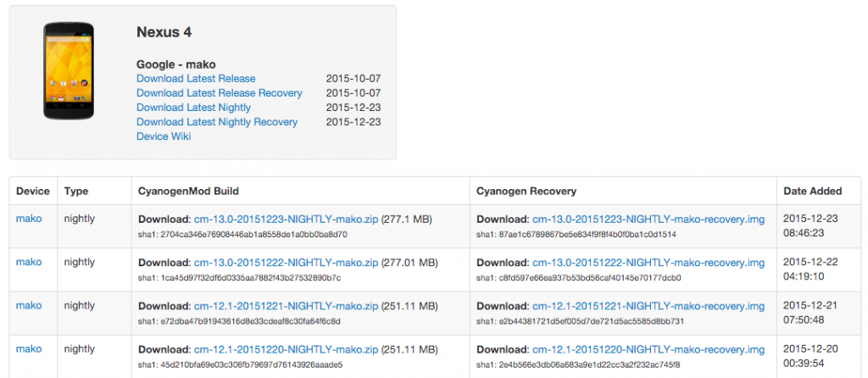
Task: Click nightly type in cm-13.0-20151223 row
Action: tap(79, 219)
